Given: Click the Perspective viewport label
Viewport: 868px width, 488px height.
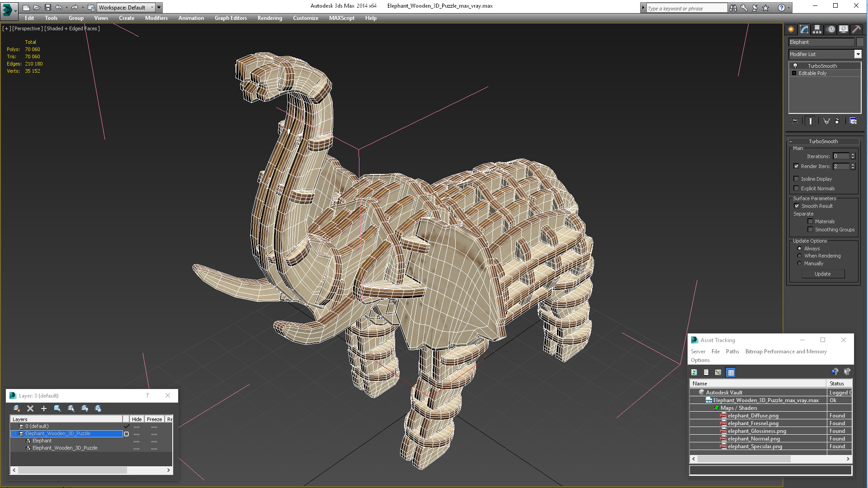Looking at the screenshot, I should [x=28, y=28].
